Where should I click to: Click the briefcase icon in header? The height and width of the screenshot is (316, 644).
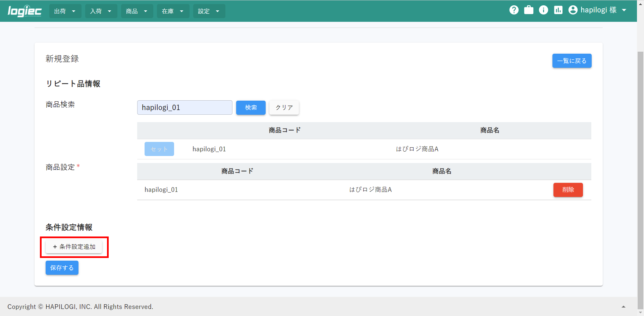(529, 10)
